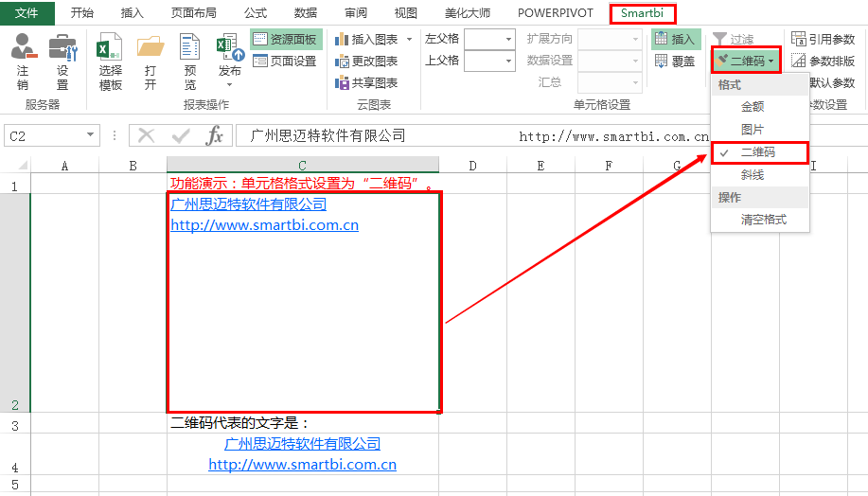Image resolution: width=868 pixels, height=496 pixels.
Task: Click 参数排版 parameter layout
Action: [x=824, y=61]
